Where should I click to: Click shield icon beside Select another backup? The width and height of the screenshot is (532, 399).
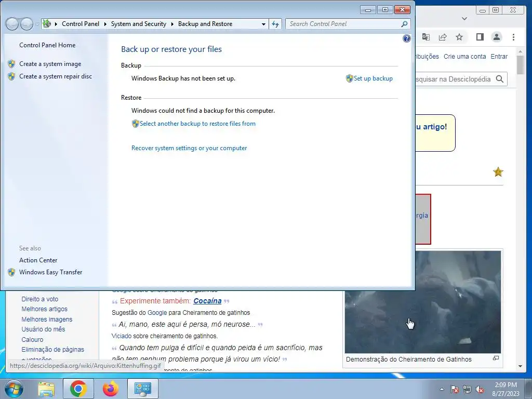coord(136,124)
